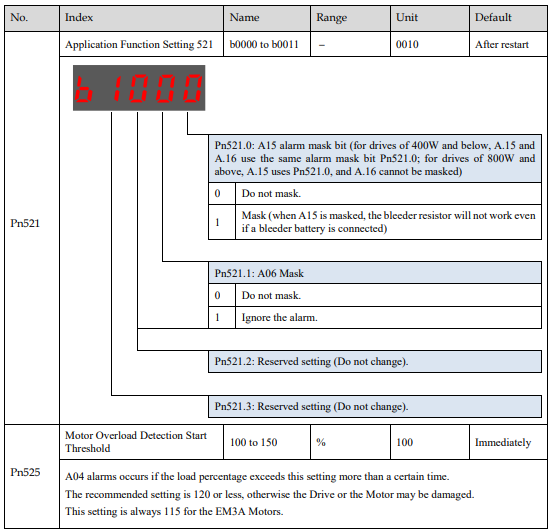This screenshot has height=532, width=551.
Task: Select 'Motor Overload Detection Start Threshold' cell
Action: pyautogui.click(x=141, y=442)
